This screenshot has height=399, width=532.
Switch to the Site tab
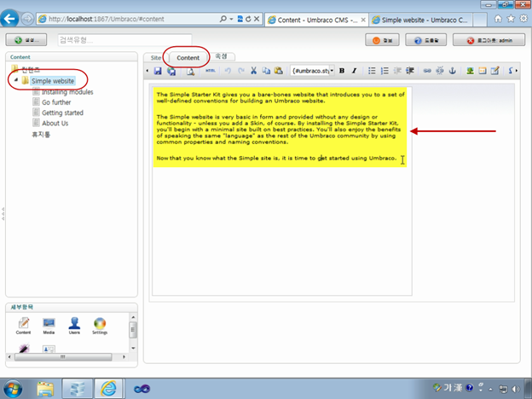coord(156,58)
